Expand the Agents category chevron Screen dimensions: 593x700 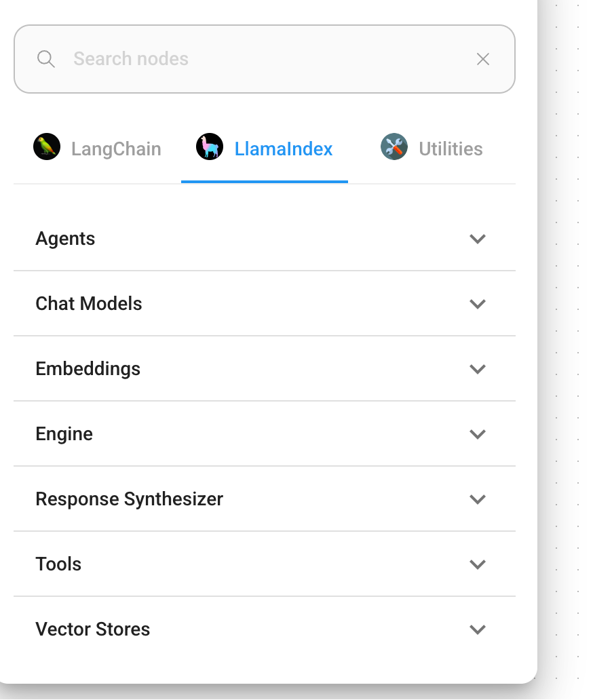(478, 239)
